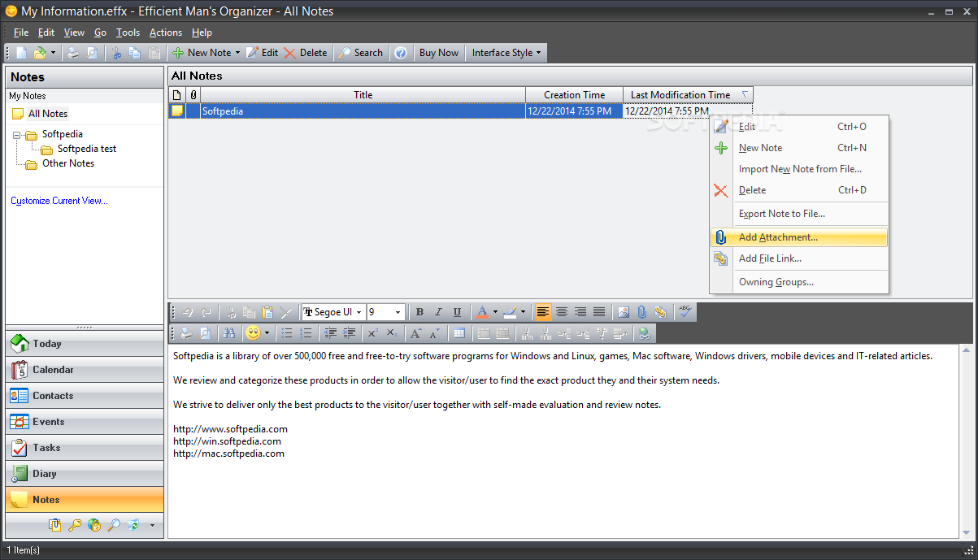Switch to the Calendar section
978x560 pixels.
click(85, 370)
